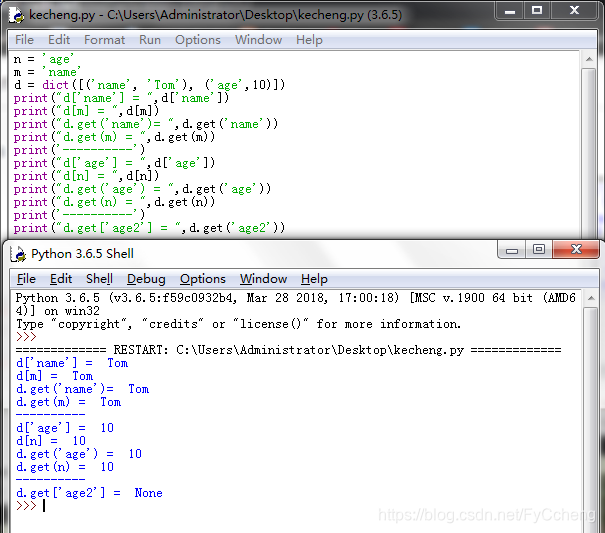Open Debug menu in Python Shell
605x533 pixels.
click(x=146, y=279)
